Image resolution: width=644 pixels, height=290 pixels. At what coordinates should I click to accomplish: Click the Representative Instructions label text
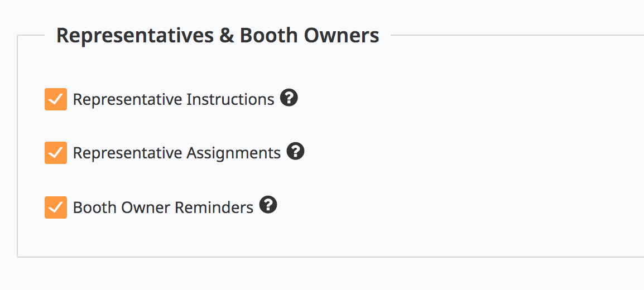click(x=173, y=99)
